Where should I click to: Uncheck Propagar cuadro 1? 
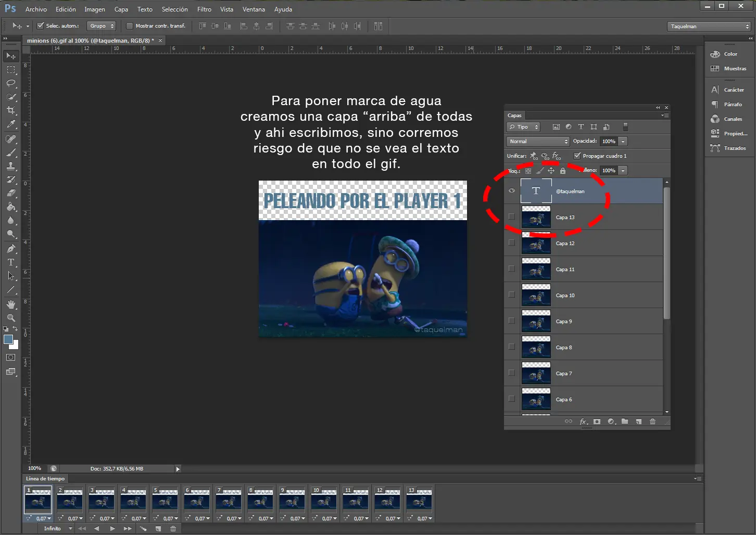(577, 156)
